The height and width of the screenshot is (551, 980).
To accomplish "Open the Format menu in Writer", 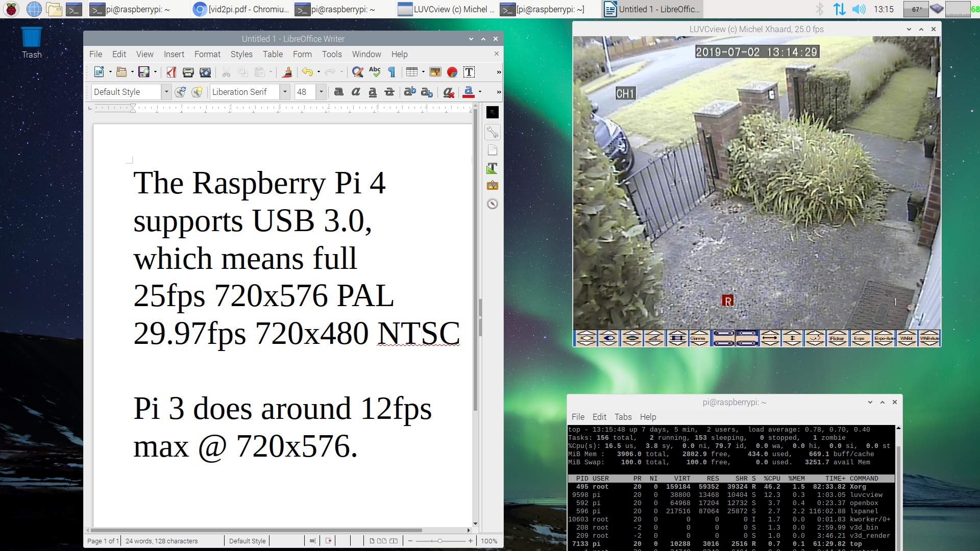I will click(207, 54).
